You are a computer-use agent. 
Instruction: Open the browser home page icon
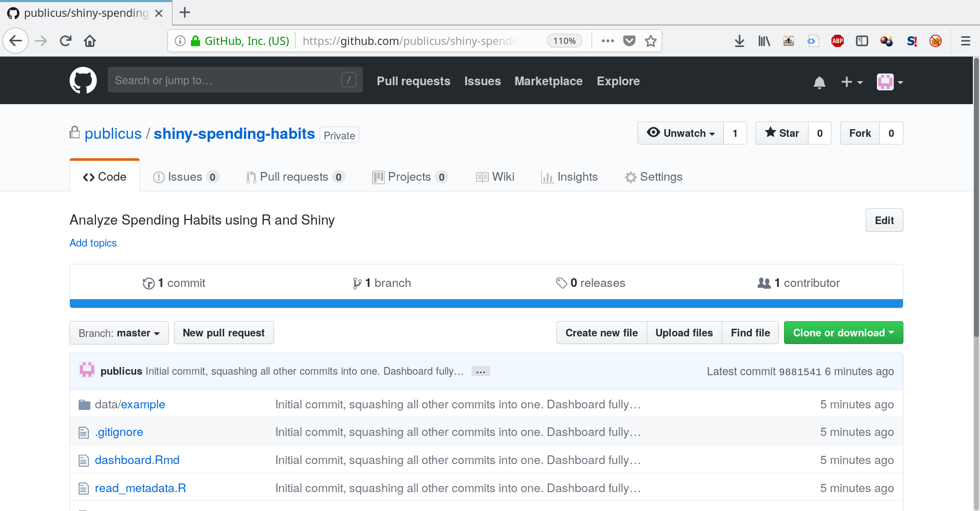[x=90, y=41]
